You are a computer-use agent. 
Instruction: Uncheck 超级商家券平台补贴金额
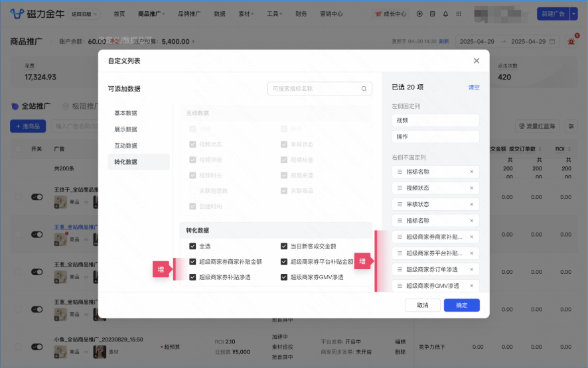284,261
